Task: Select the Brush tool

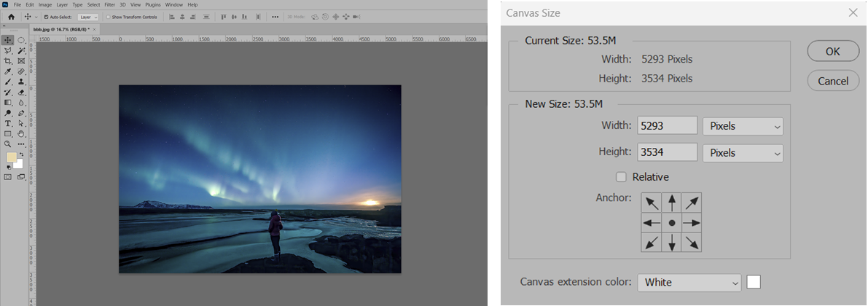Action: pyautogui.click(x=8, y=82)
